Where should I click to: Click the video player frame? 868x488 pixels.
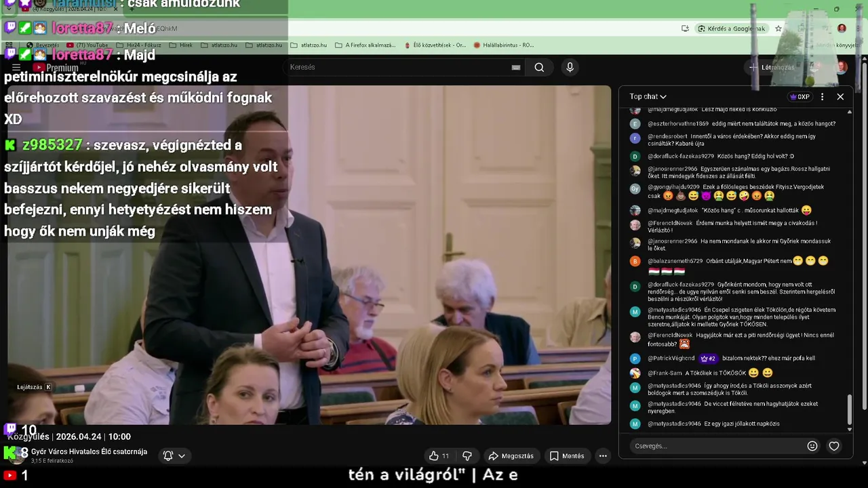coord(309,255)
